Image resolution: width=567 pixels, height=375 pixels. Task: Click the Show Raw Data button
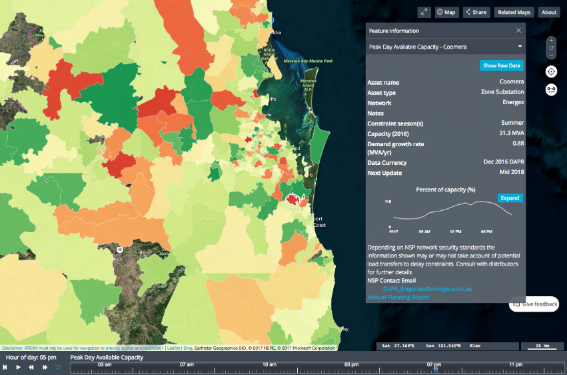pyautogui.click(x=502, y=65)
